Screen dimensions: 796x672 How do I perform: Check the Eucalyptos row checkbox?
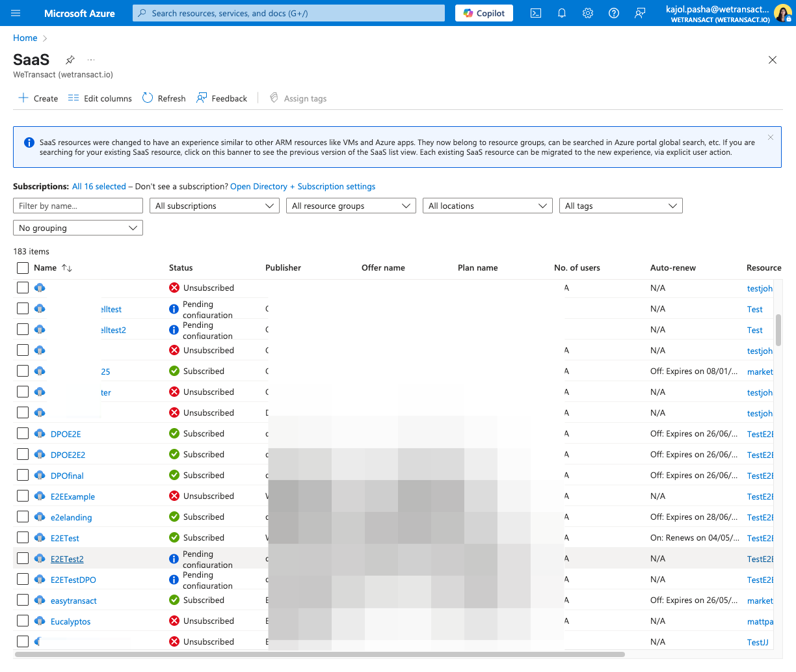point(23,621)
